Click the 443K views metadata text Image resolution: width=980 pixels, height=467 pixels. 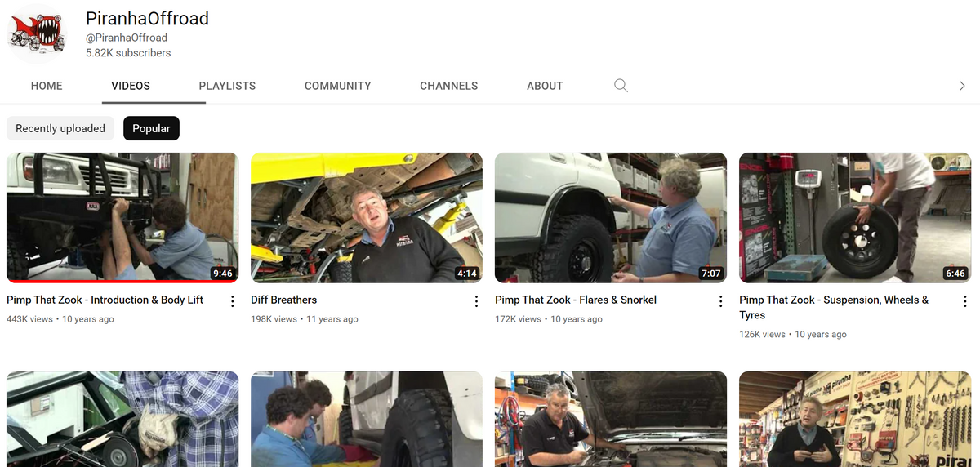click(x=29, y=319)
